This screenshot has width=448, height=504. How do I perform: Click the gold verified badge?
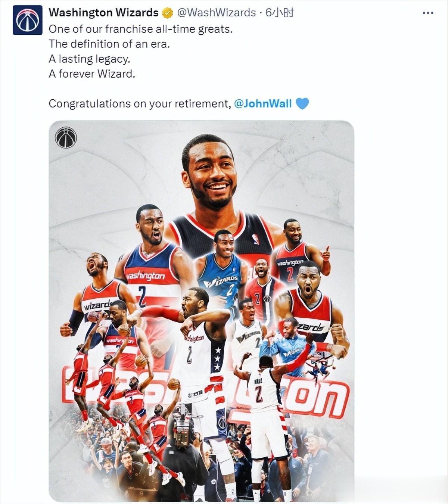[x=168, y=13]
